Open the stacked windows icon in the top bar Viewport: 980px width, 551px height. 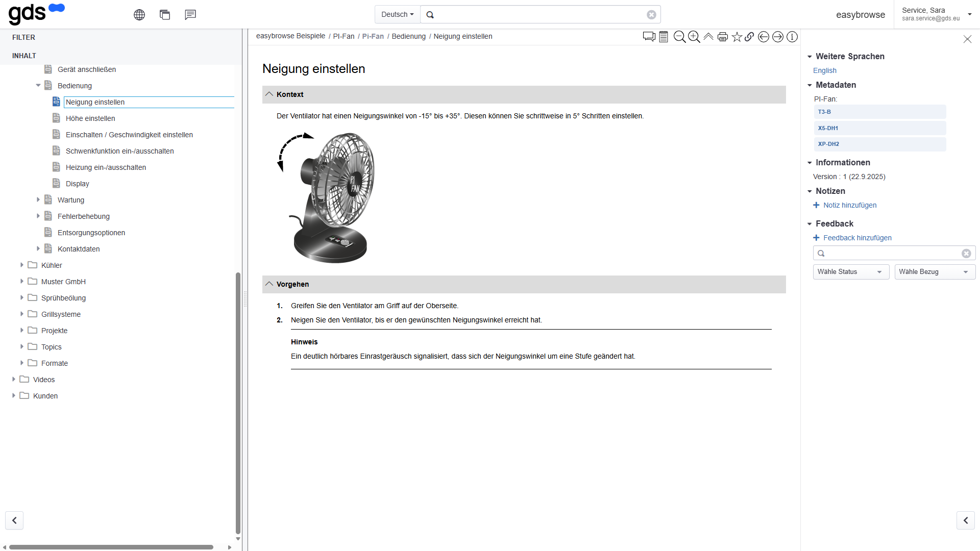165,15
